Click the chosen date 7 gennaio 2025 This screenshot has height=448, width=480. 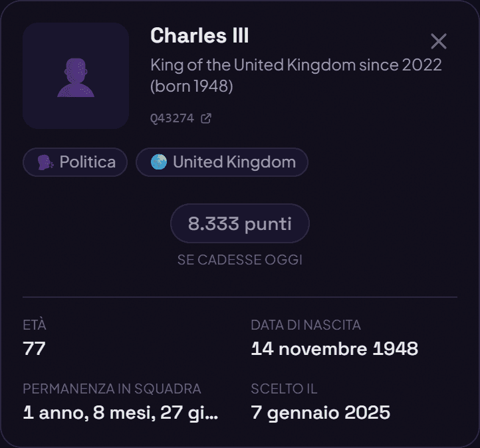(x=320, y=413)
